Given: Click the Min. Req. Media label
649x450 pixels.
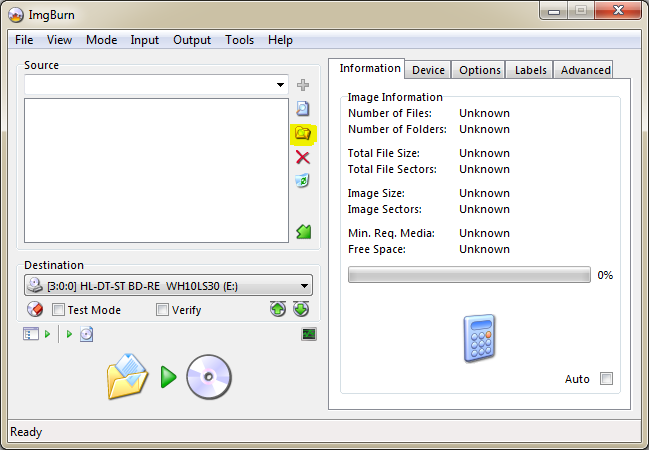Looking at the screenshot, I should pyautogui.click(x=391, y=233).
